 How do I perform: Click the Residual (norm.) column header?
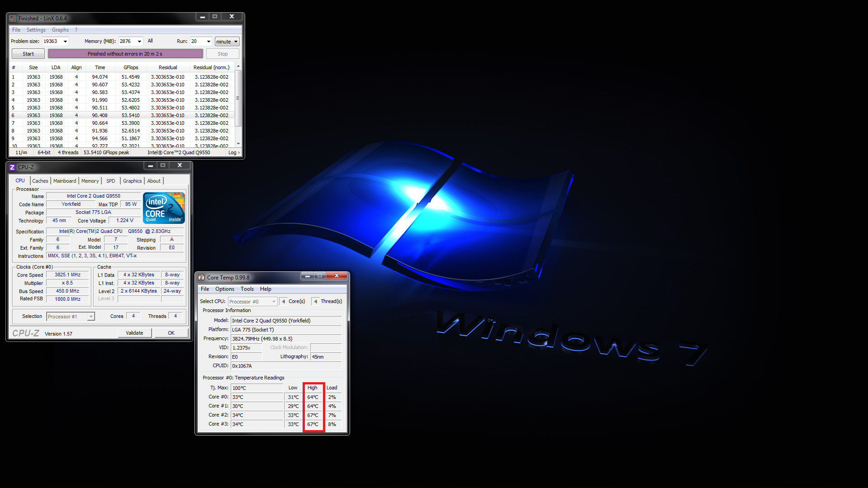(211, 67)
